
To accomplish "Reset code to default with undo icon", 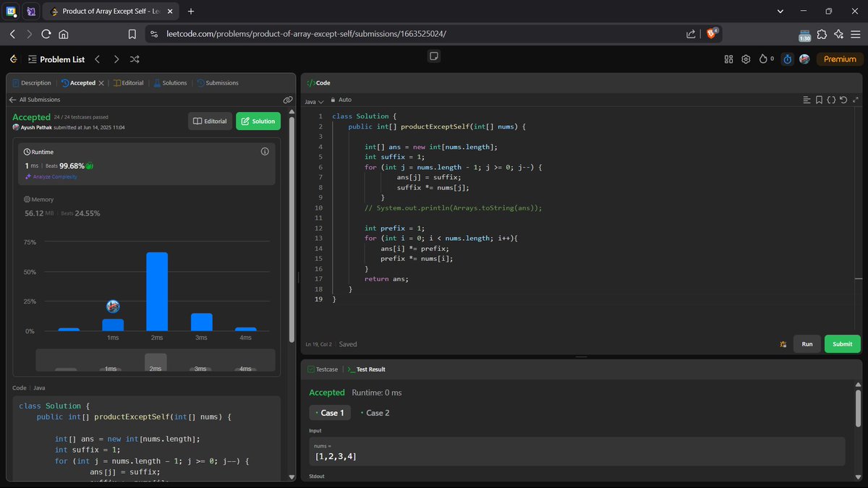I will click(843, 100).
